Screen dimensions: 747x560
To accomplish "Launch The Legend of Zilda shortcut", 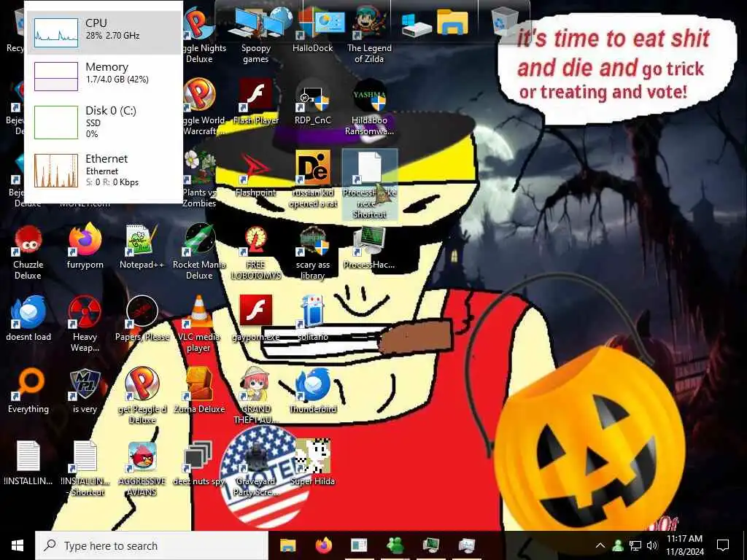I will 369,36.
